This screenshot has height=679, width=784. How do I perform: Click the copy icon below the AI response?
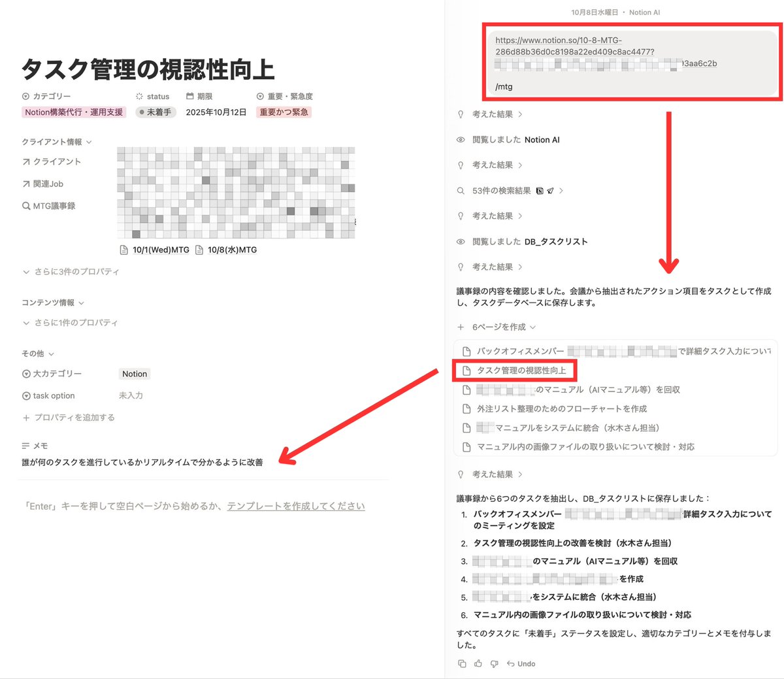[462, 663]
